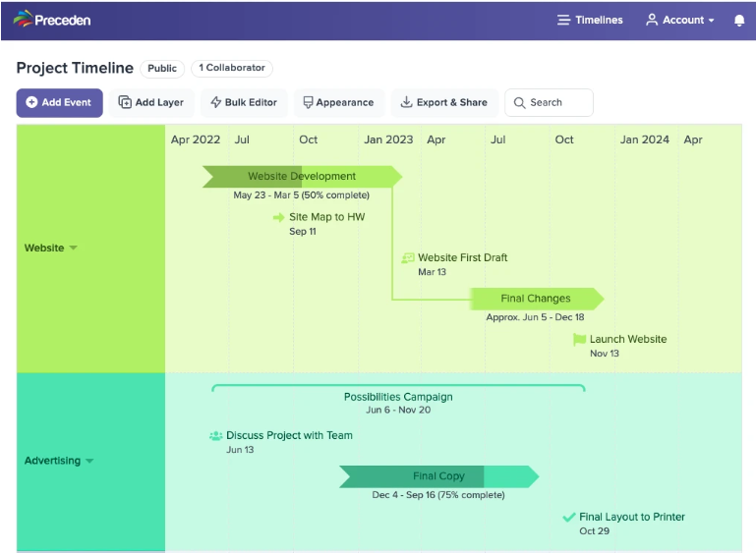Click the Approx. Jun 5 - Dec 18 text
Viewport: 756px width, 553px height.
pos(535,317)
